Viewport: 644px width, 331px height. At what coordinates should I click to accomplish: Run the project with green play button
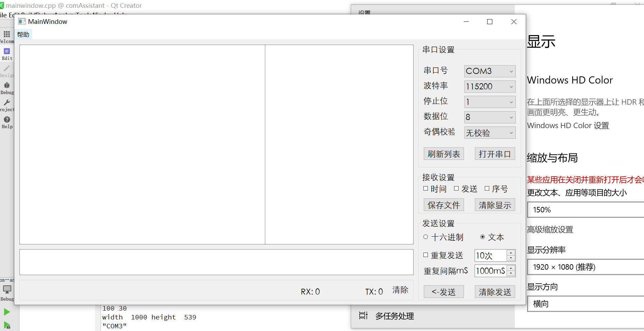point(7,312)
